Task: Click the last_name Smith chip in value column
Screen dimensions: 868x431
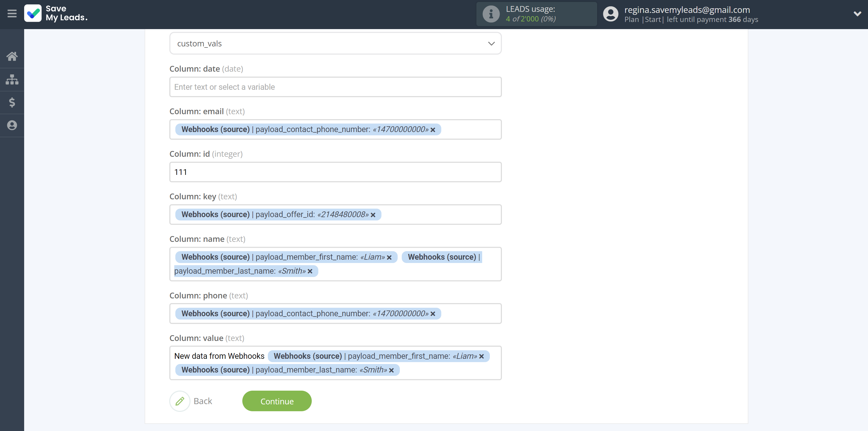Action: point(287,370)
